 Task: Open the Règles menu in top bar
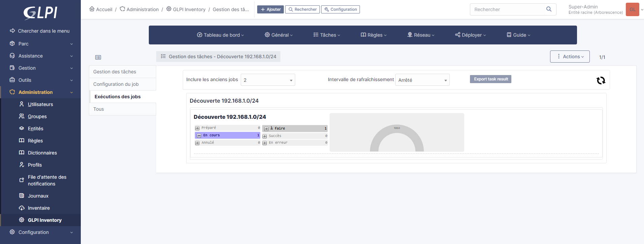point(374,35)
